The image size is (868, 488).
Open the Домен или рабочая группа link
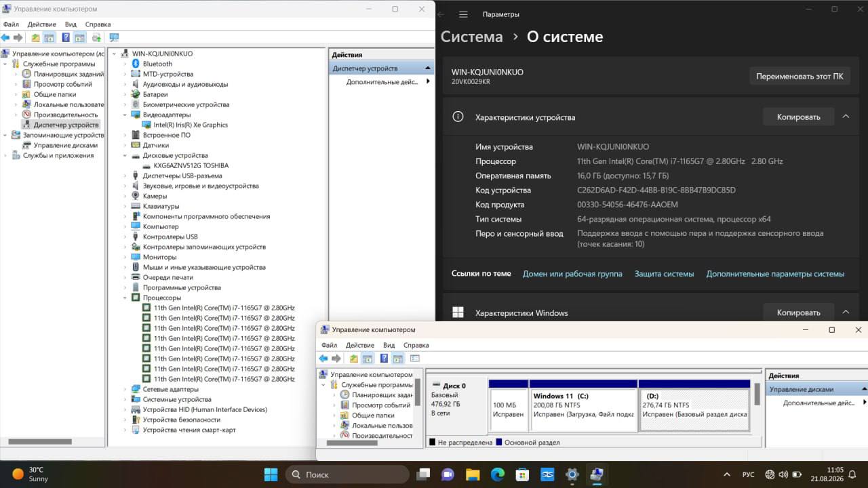(x=572, y=274)
